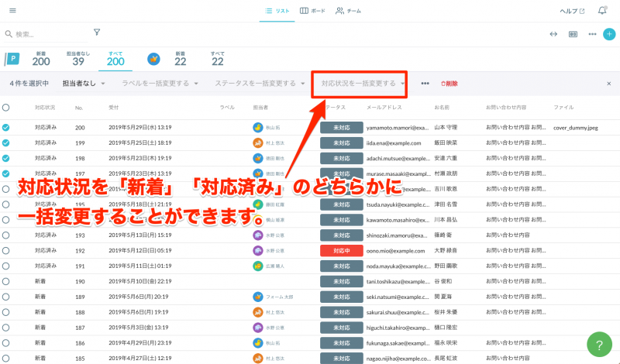Open the ヘルプ link
620x364 pixels.
pos(572,11)
